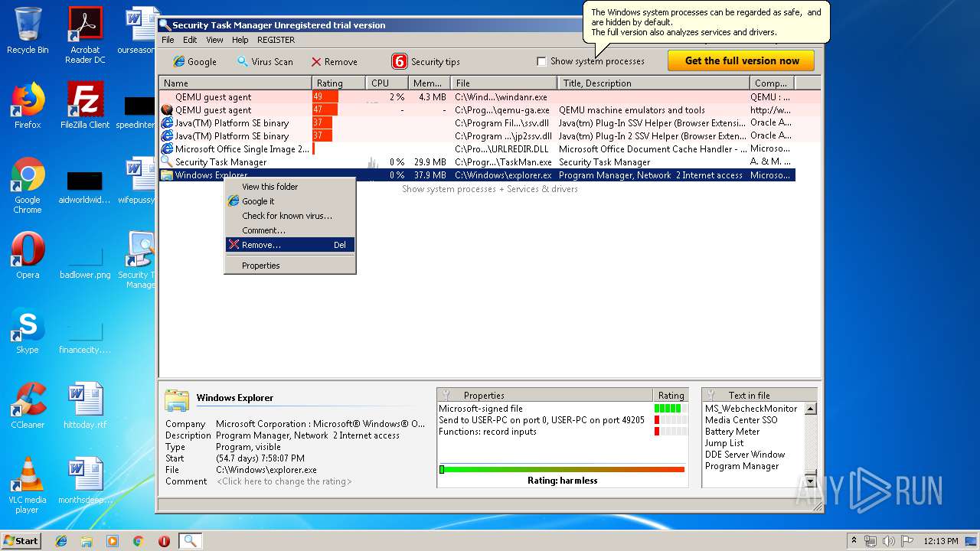Open the Help menu
The width and height of the screenshot is (980, 551).
[x=240, y=40]
